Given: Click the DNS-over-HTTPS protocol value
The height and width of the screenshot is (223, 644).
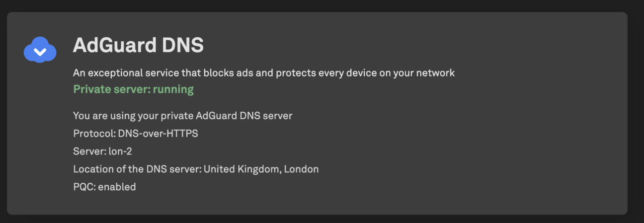Looking at the screenshot, I should (158, 134).
